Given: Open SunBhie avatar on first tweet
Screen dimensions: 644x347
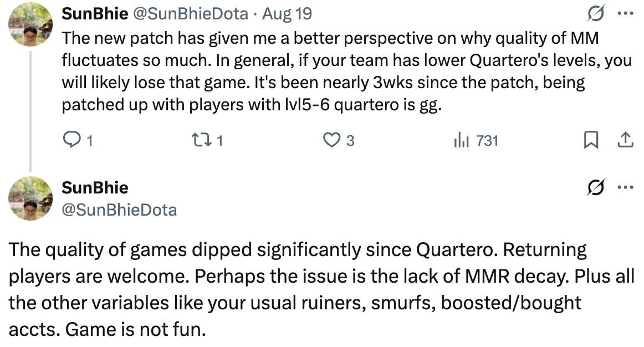Looking at the screenshot, I should 30,24.
